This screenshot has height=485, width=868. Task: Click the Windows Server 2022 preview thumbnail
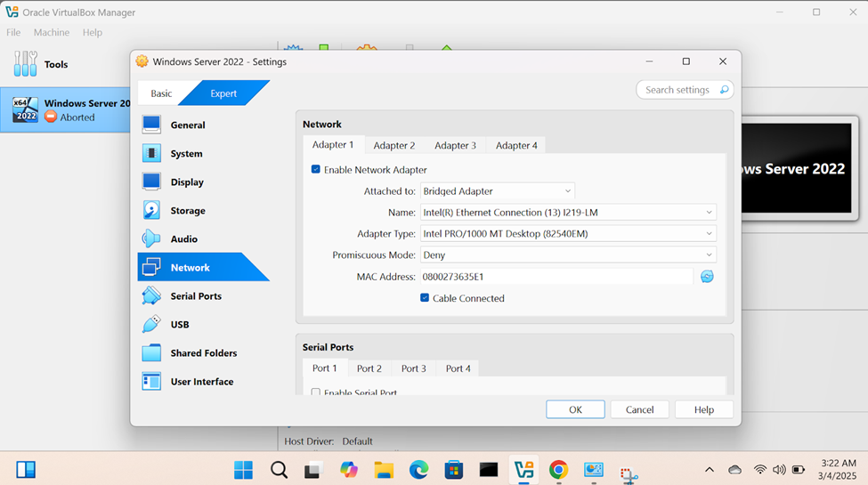[797, 168]
